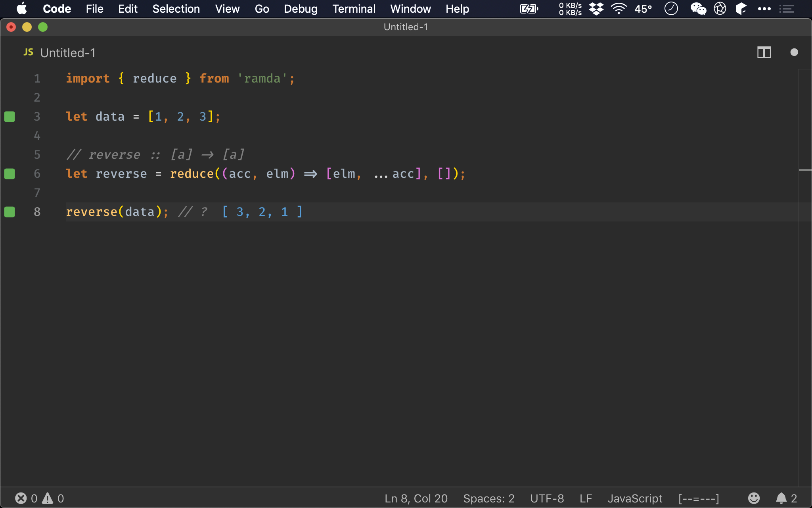Click 'reverse(data)' call on line 8
812x508 pixels.
click(x=114, y=212)
